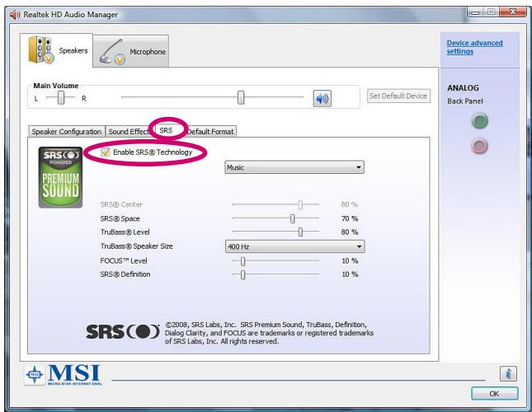Select the SRS tab

pyautogui.click(x=166, y=130)
